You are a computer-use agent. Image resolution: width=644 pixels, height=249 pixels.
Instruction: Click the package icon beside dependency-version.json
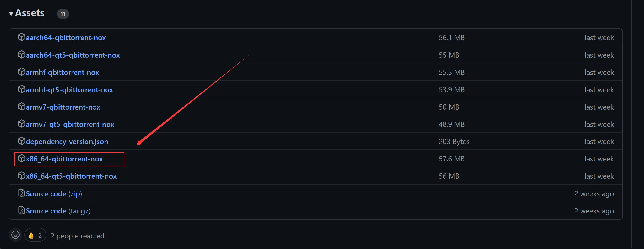coord(22,141)
